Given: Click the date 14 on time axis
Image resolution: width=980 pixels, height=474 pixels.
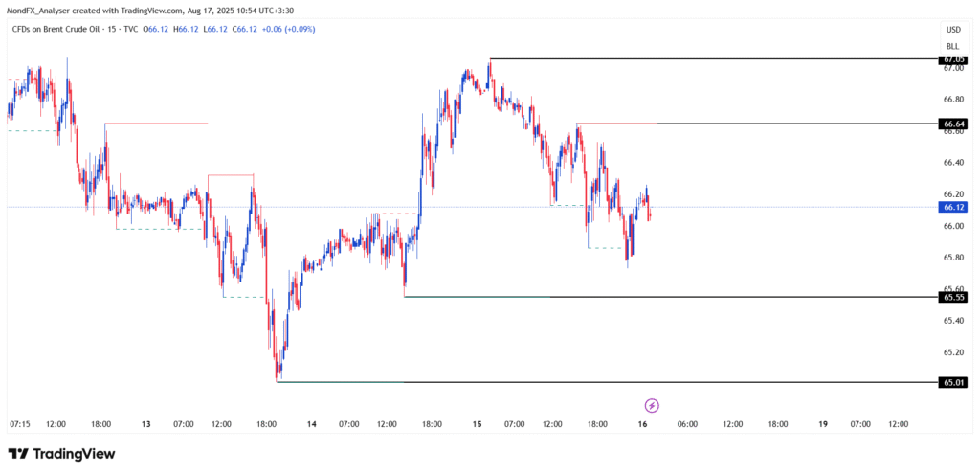Looking at the screenshot, I should click(312, 423).
